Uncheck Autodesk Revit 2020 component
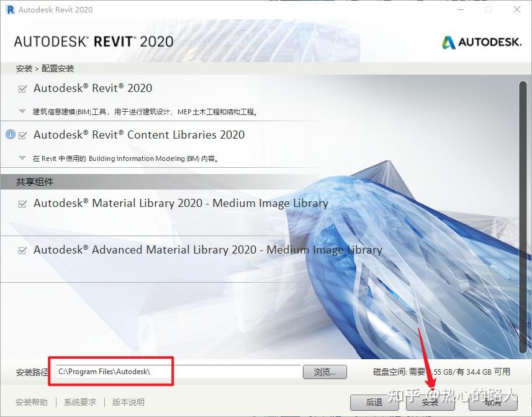 click(x=22, y=88)
